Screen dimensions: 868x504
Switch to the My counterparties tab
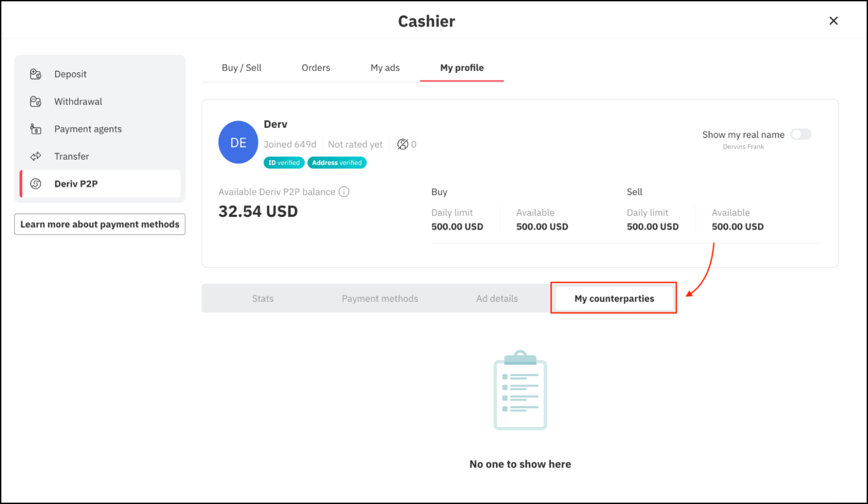[x=614, y=298]
